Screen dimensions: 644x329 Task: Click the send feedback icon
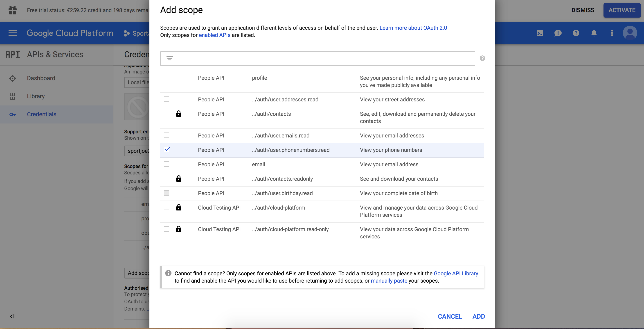(x=558, y=33)
